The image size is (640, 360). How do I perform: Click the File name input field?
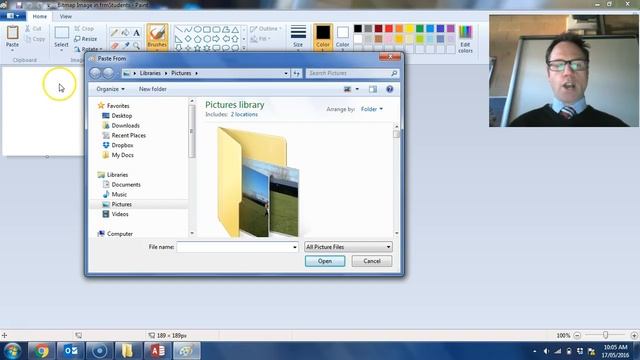[x=238, y=247]
